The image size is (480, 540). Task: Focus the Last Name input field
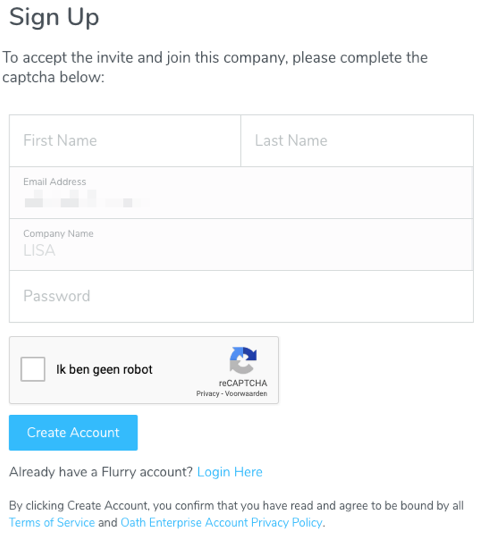pyautogui.click(x=357, y=141)
